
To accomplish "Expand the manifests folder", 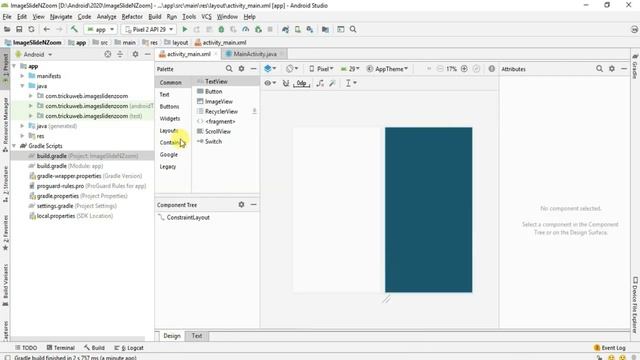I will [x=22, y=76].
